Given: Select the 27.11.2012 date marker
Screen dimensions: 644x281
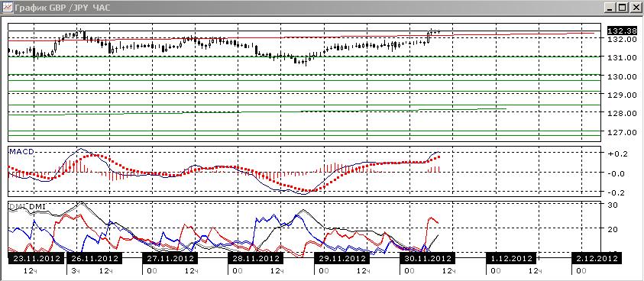Looking at the screenshot, I should pos(170,259).
